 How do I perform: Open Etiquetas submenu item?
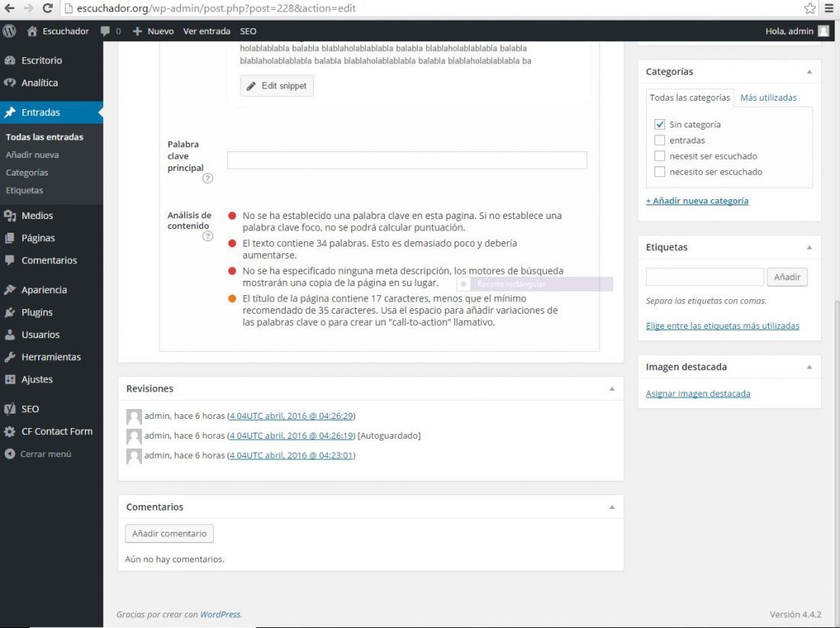24,190
